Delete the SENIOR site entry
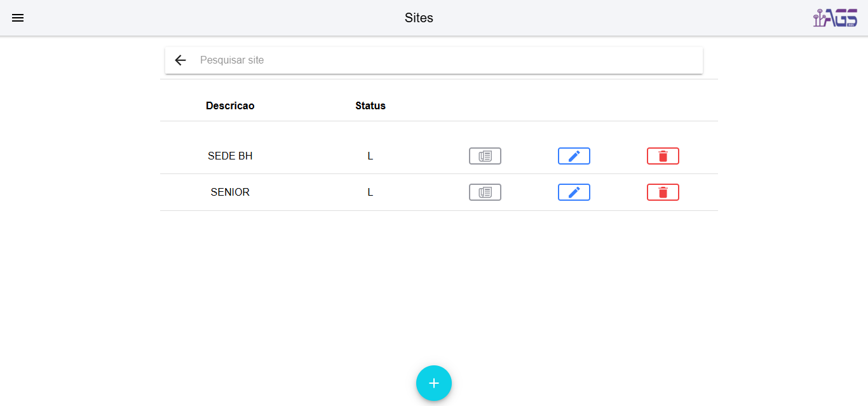This screenshot has width=868, height=406. (663, 192)
